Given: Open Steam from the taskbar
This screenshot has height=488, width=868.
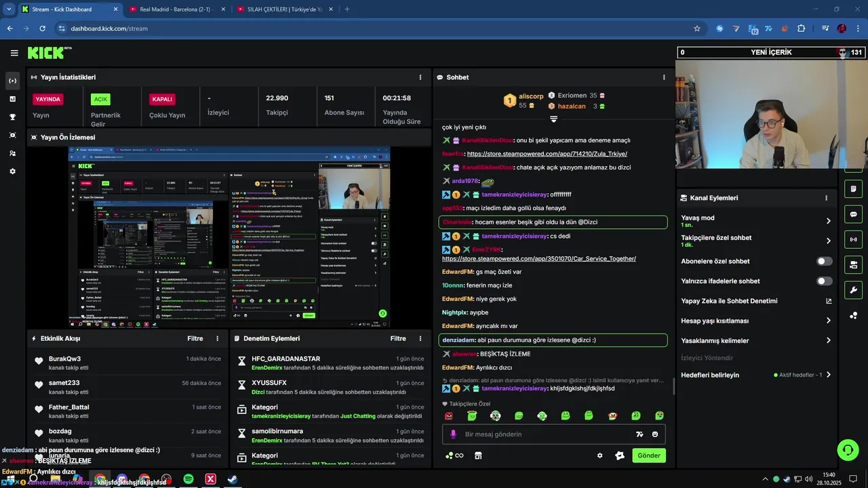Looking at the screenshot, I should point(232,479).
